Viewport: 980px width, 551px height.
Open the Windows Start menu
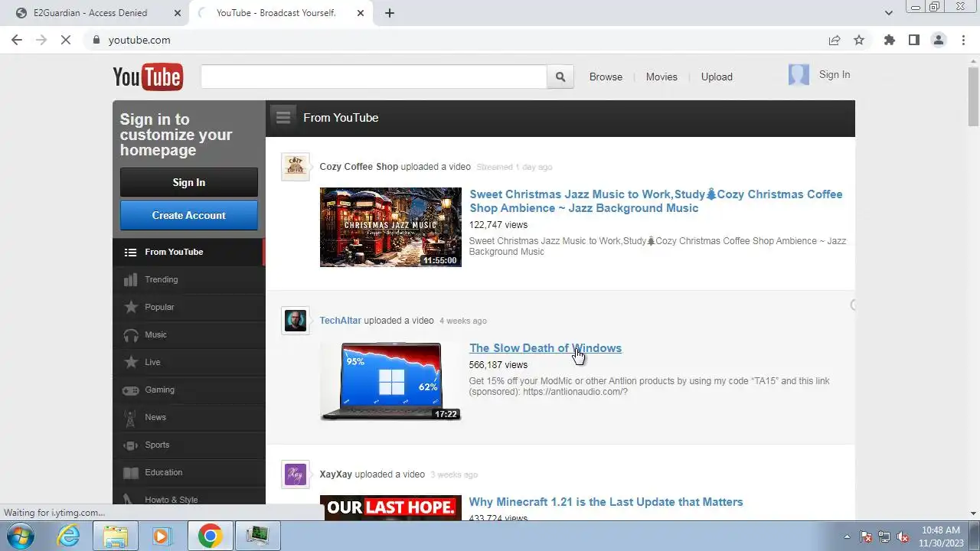(x=21, y=536)
